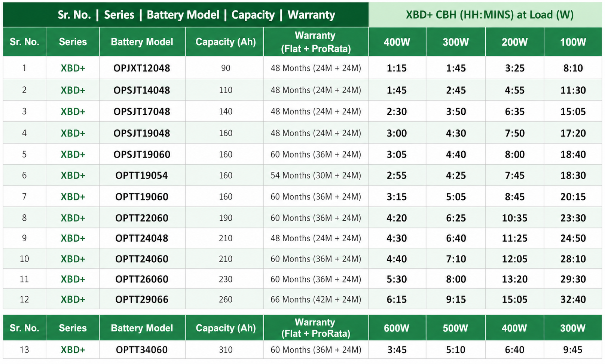The height and width of the screenshot is (364, 605).
Task: Select the 100W column header
Action: [x=573, y=42]
